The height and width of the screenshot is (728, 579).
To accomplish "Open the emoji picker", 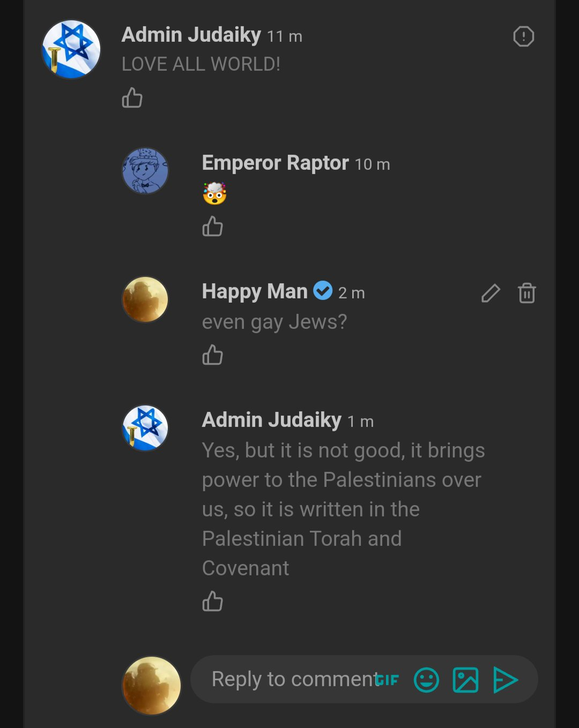I will tap(426, 680).
